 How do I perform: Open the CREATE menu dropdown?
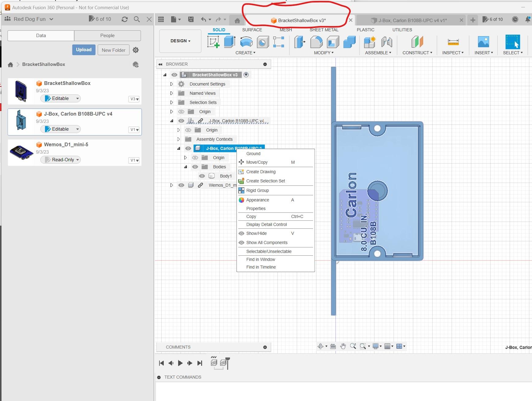[245, 53]
